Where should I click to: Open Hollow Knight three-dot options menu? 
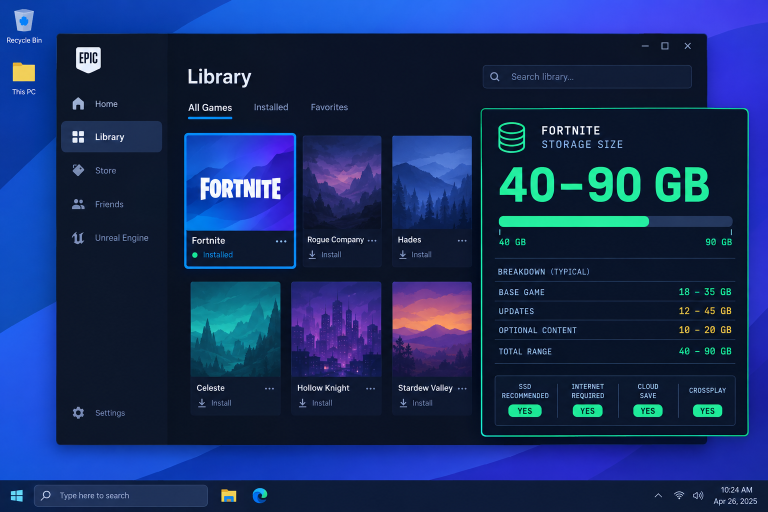point(370,389)
